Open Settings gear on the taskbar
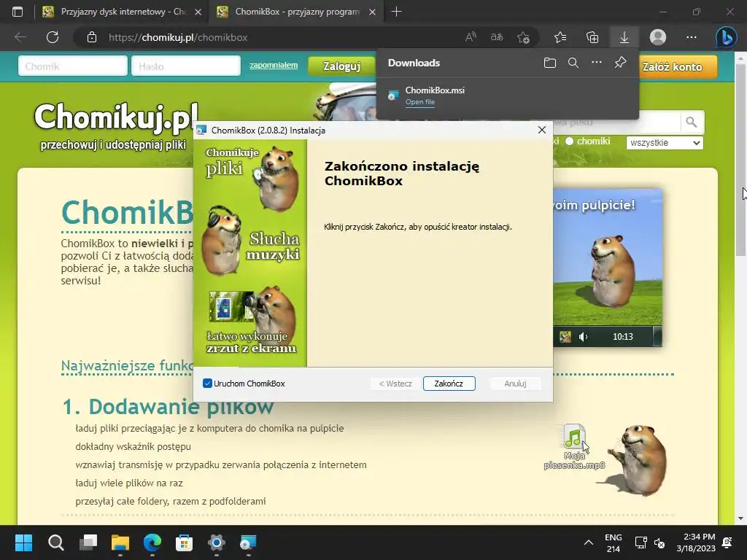 (x=216, y=542)
